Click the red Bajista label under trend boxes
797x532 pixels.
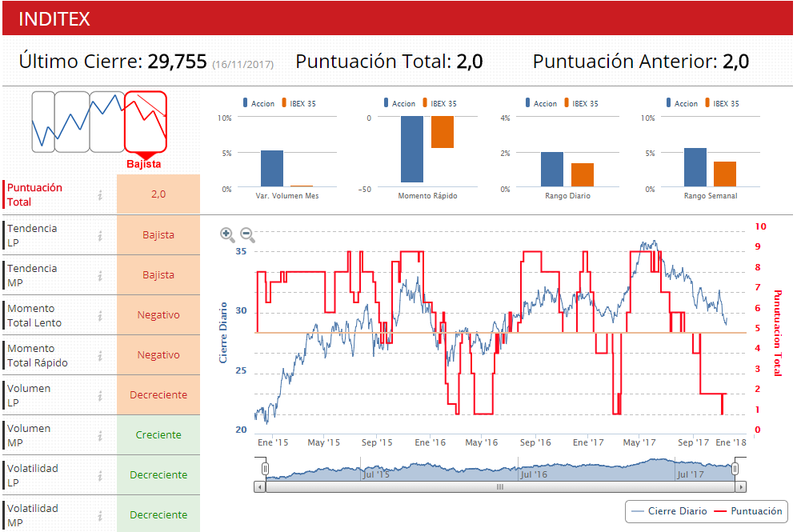click(144, 164)
